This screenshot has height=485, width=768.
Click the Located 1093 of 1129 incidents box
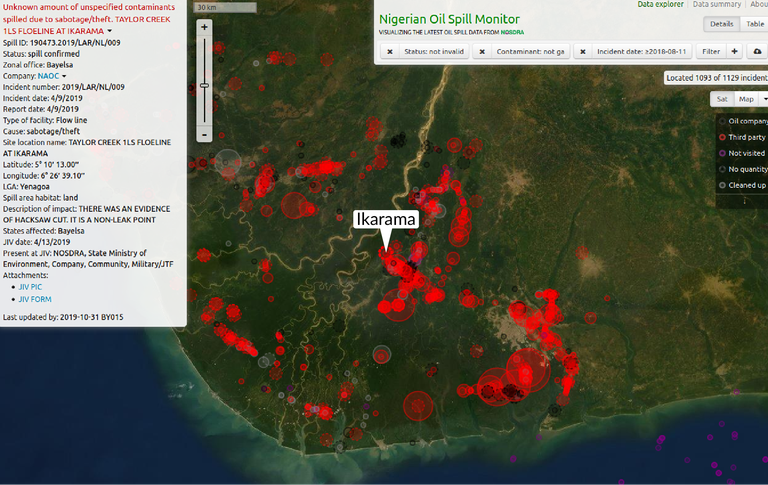(716, 78)
